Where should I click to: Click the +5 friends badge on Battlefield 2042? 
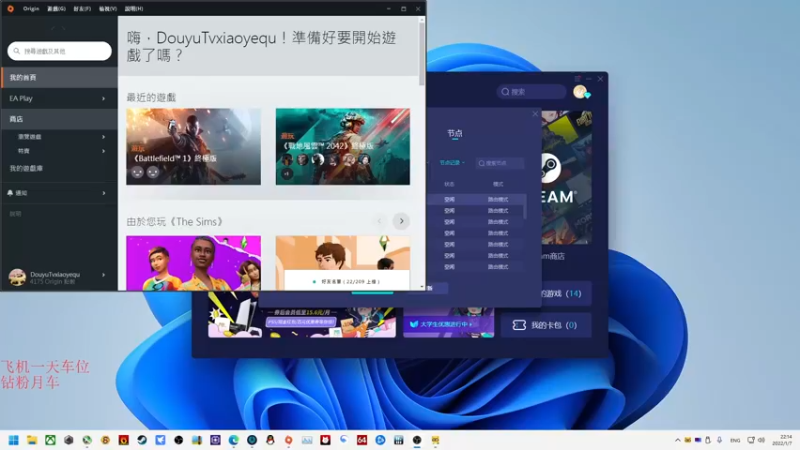287,173
